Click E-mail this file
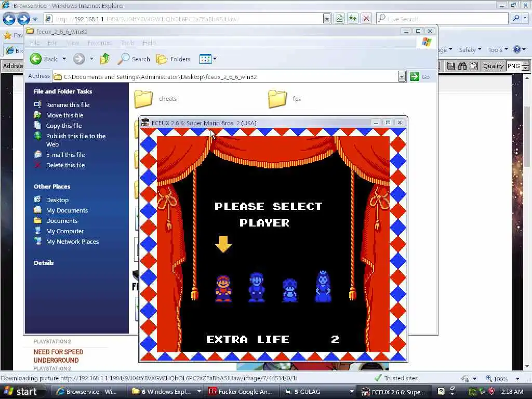The height and width of the screenshot is (399, 532). (65, 155)
